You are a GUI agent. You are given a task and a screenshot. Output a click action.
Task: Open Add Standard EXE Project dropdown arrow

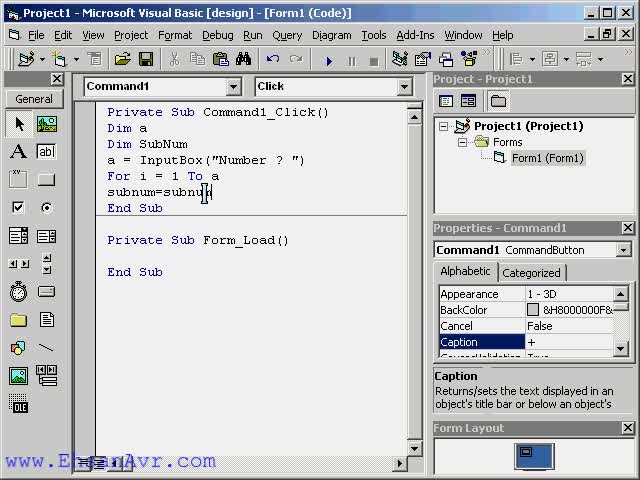click(x=42, y=60)
